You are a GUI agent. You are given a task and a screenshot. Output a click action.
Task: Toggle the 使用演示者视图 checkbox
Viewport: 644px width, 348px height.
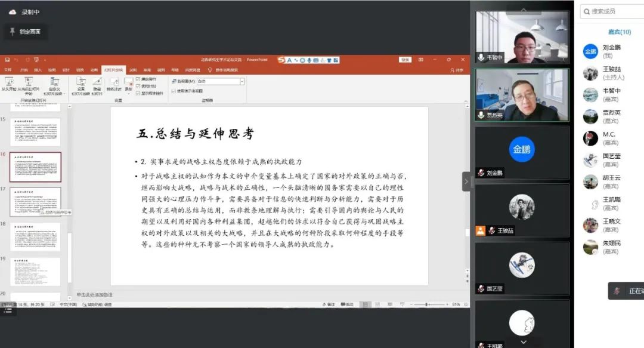click(x=174, y=91)
